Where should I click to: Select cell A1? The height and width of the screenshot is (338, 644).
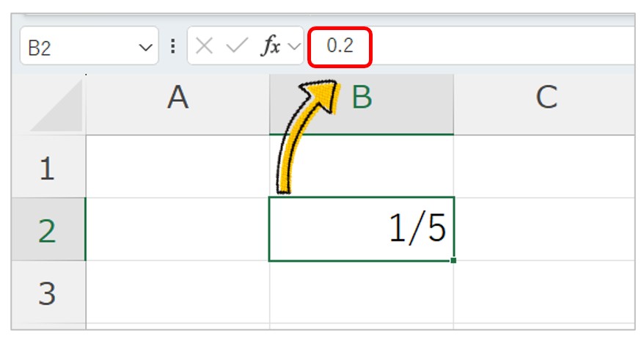(x=178, y=166)
